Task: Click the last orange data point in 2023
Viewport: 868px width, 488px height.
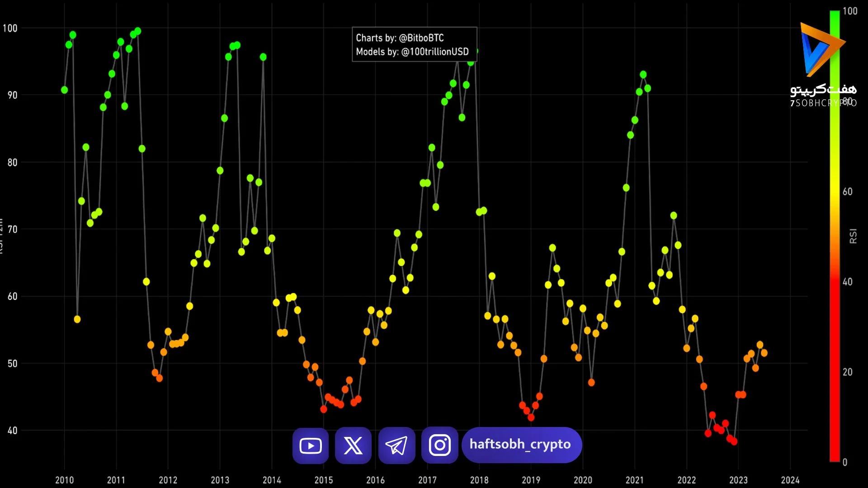Action: click(764, 353)
